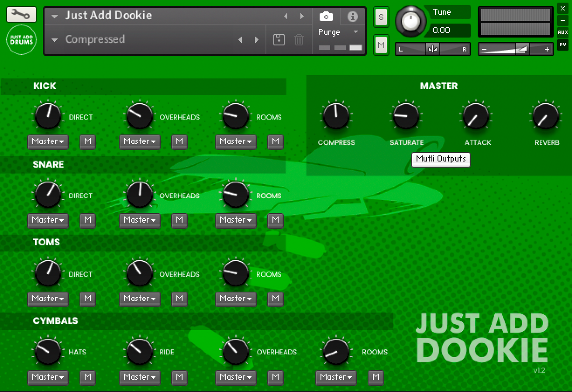Mute the Toms Rooms channel
572x392 pixels.
coord(276,299)
